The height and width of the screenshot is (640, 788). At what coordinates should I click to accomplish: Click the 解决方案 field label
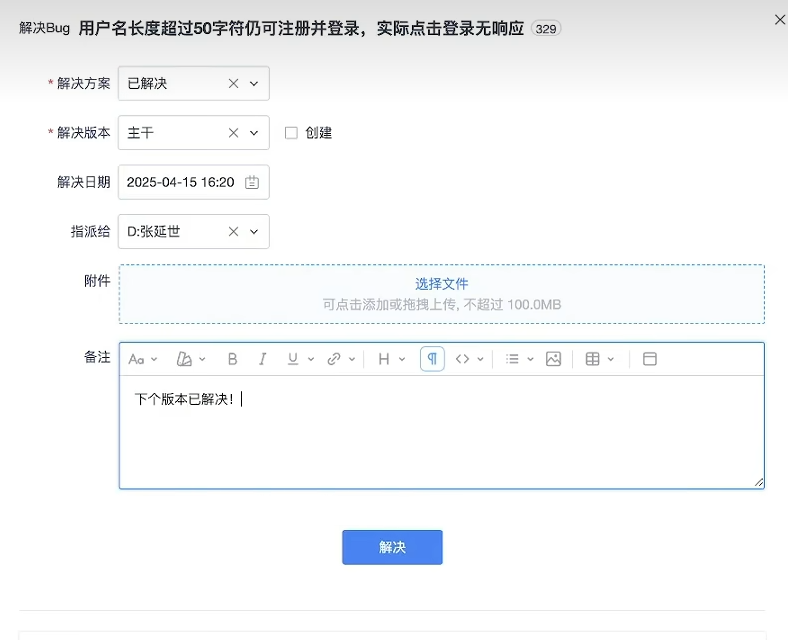click(83, 83)
